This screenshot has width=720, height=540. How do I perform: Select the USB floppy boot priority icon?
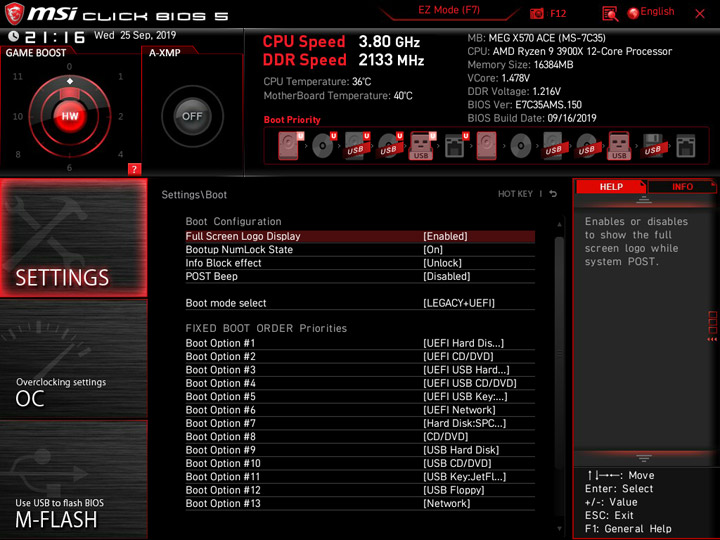[652, 146]
